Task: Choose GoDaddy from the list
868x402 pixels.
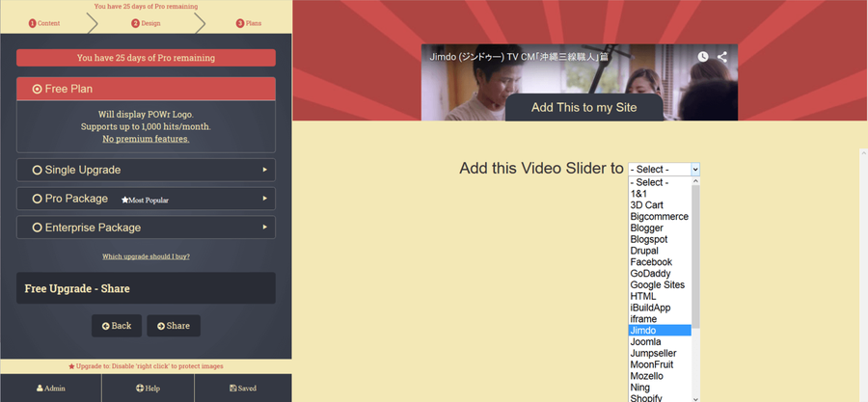Action: 660,273
